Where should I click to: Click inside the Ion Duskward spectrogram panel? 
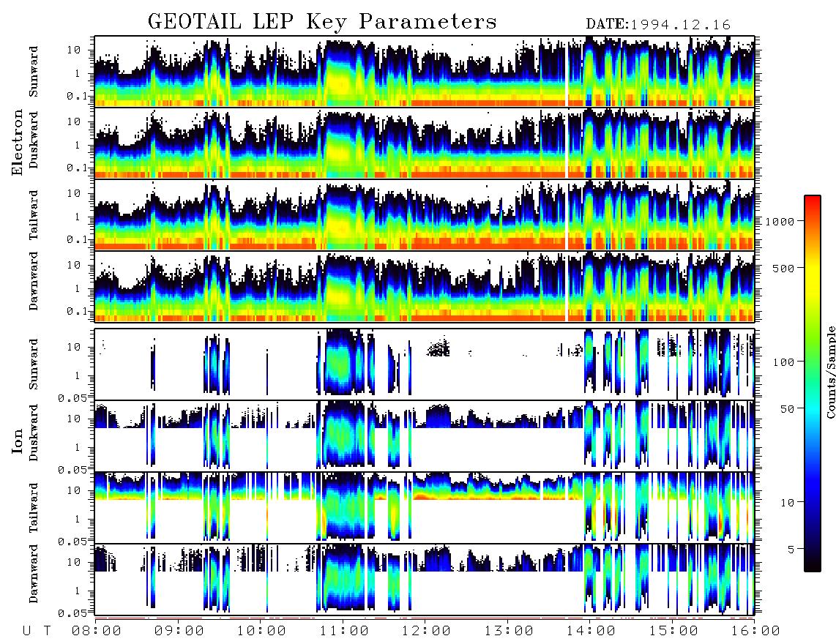click(425, 435)
